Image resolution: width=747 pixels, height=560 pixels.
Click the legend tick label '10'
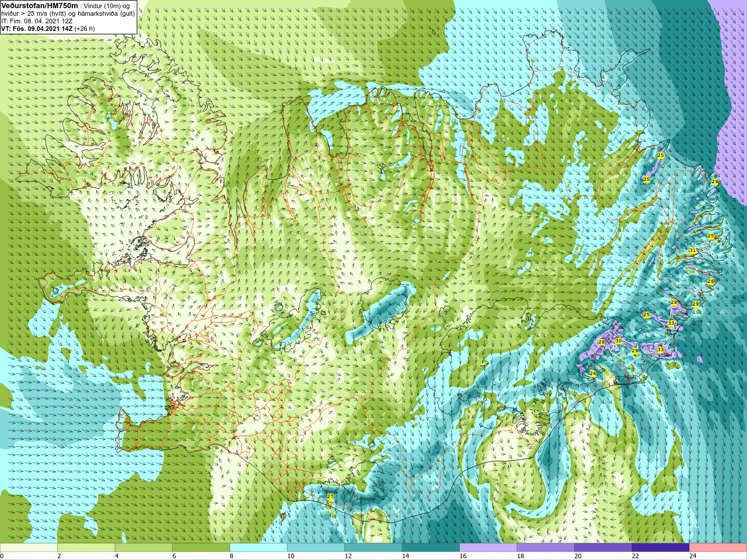[291, 556]
